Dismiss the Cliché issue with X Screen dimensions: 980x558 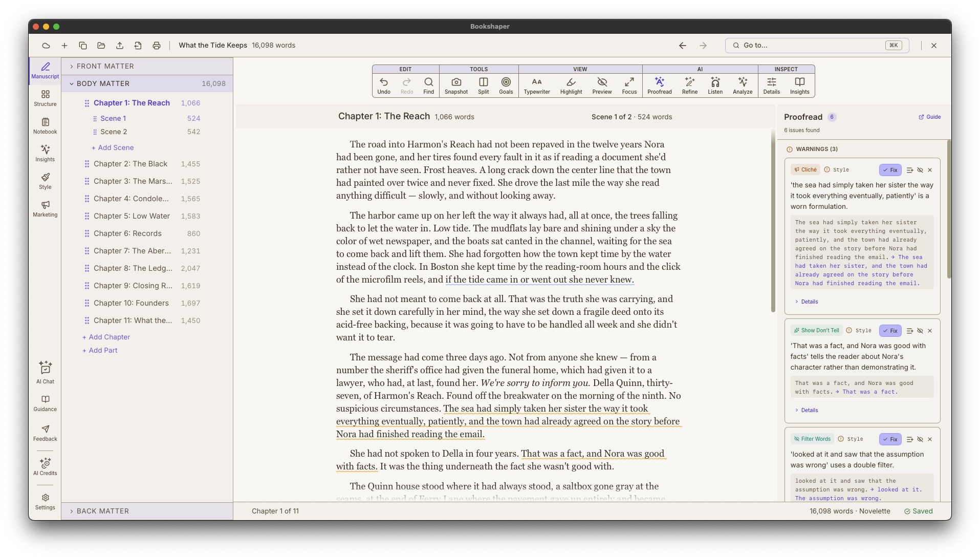pyautogui.click(x=930, y=170)
